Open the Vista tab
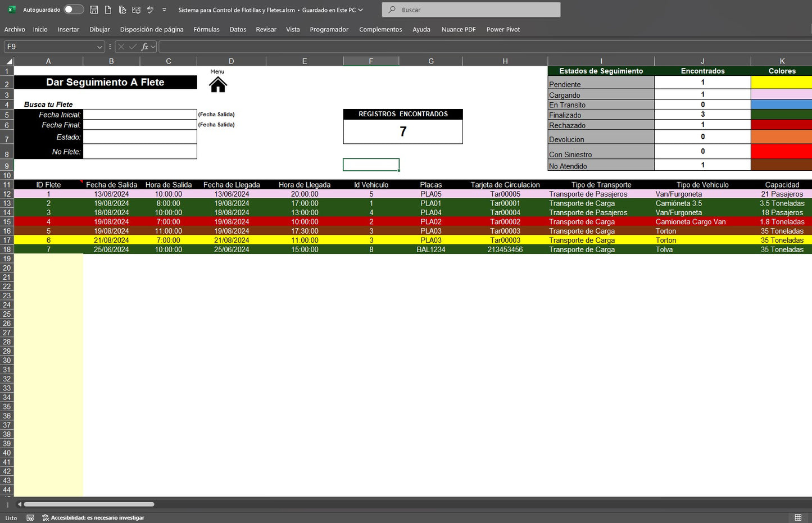 point(293,29)
